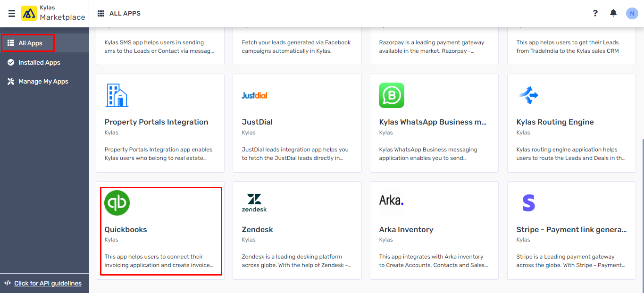Image resolution: width=644 pixels, height=293 pixels.
Task: Click the ALL APPS header text
Action: [x=125, y=13]
